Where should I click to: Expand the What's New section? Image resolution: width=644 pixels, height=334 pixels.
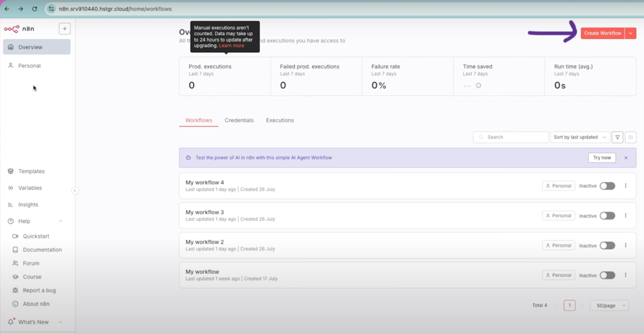(x=60, y=322)
